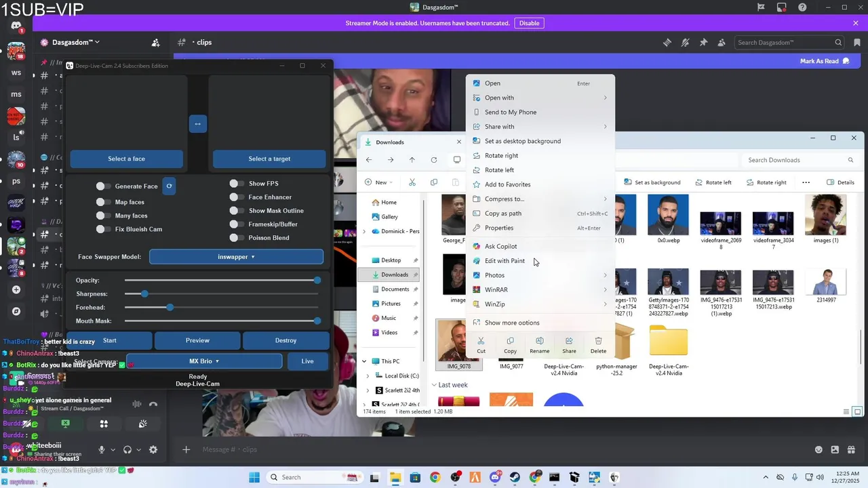Click Add a Server plus icon
Viewport: 868px width, 488px height.
(16, 289)
